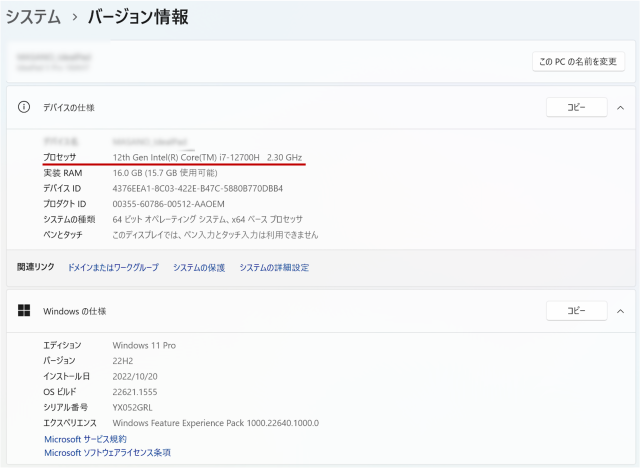Click the プロセッサ label
Viewport: 640px width, 468px height.
point(60,157)
